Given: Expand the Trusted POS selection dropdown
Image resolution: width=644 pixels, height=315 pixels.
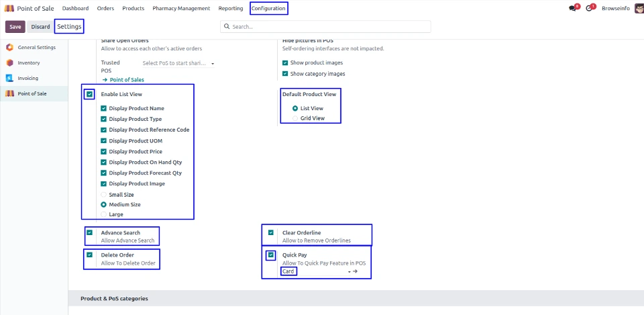Looking at the screenshot, I should [178, 63].
